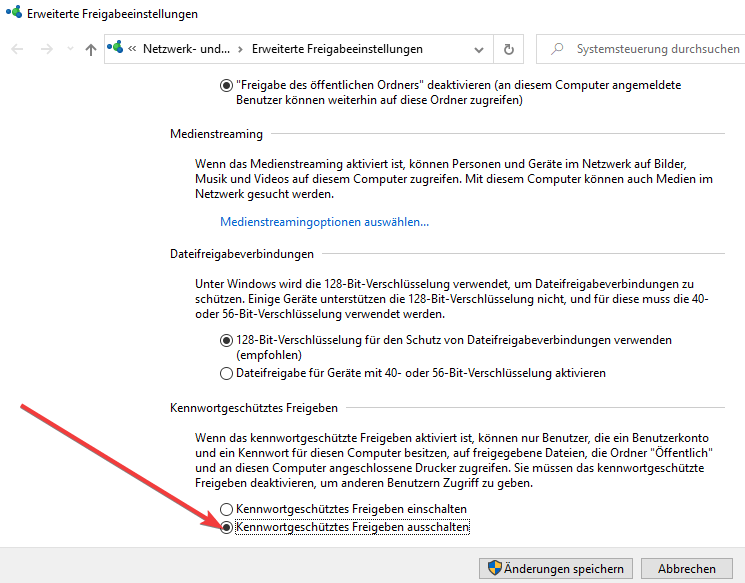
Task: Refresh the page with the reload icon
Action: [x=509, y=49]
